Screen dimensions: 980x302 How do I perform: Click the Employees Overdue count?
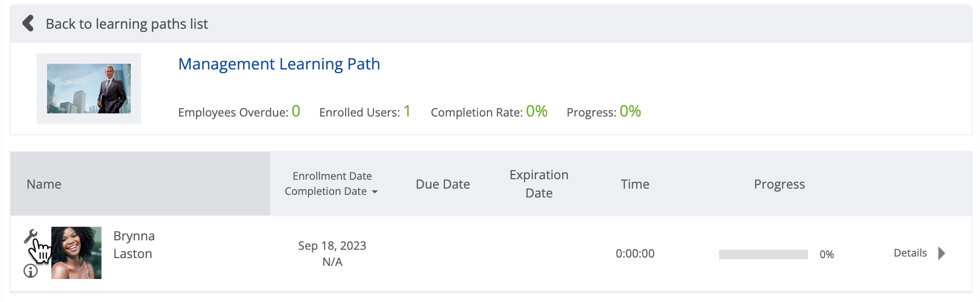click(296, 111)
